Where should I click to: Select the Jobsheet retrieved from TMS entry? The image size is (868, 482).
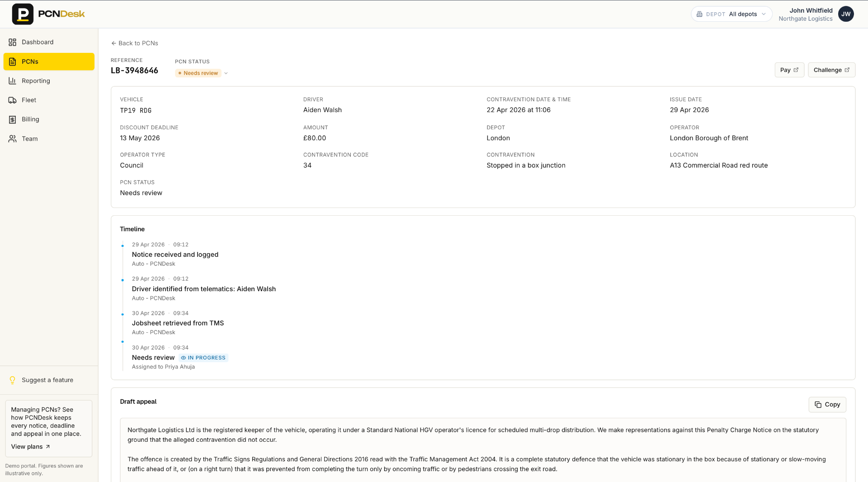(178, 323)
